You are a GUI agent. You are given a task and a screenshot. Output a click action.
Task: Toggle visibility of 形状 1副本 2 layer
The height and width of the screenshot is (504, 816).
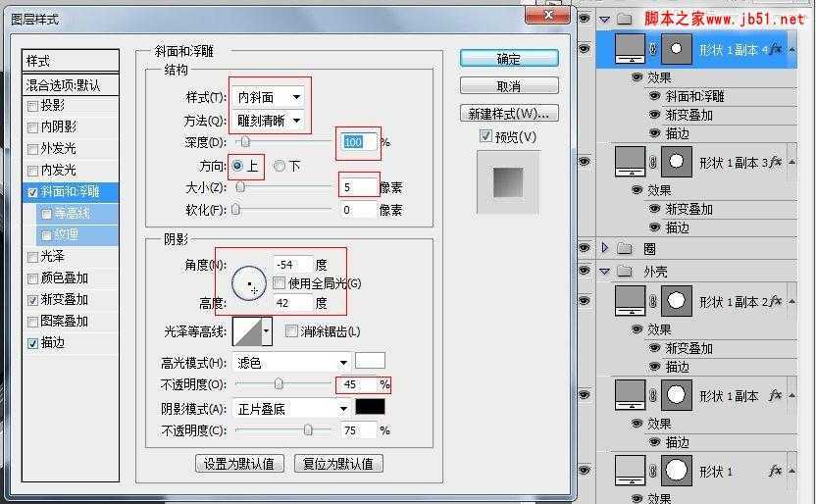(585, 300)
